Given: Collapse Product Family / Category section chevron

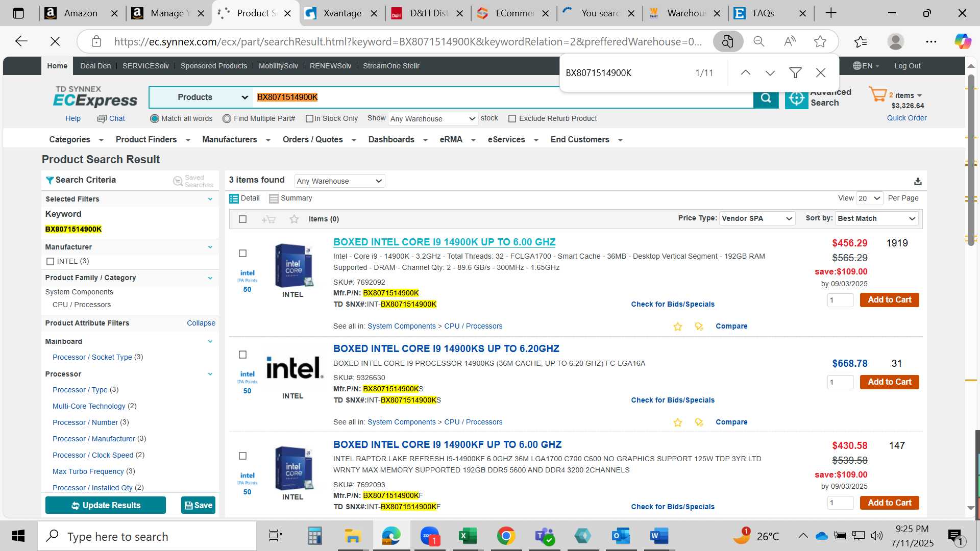Looking at the screenshot, I should (210, 278).
